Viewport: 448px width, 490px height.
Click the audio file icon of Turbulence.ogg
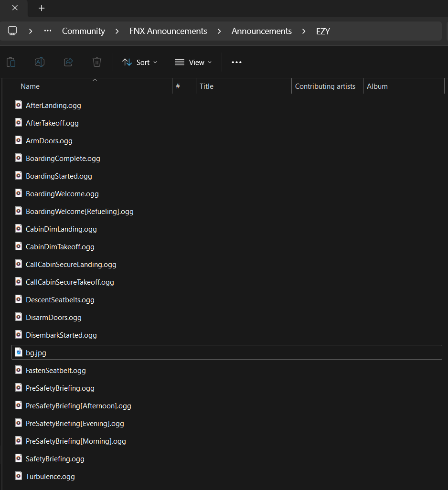coord(19,476)
